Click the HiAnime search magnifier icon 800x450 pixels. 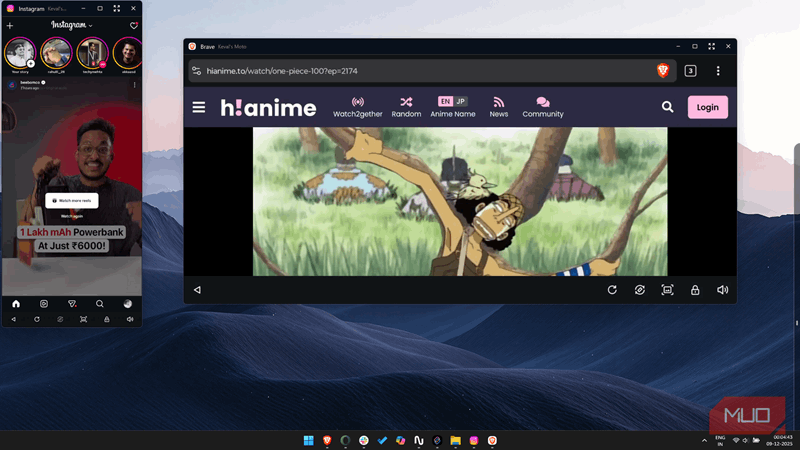coord(667,107)
